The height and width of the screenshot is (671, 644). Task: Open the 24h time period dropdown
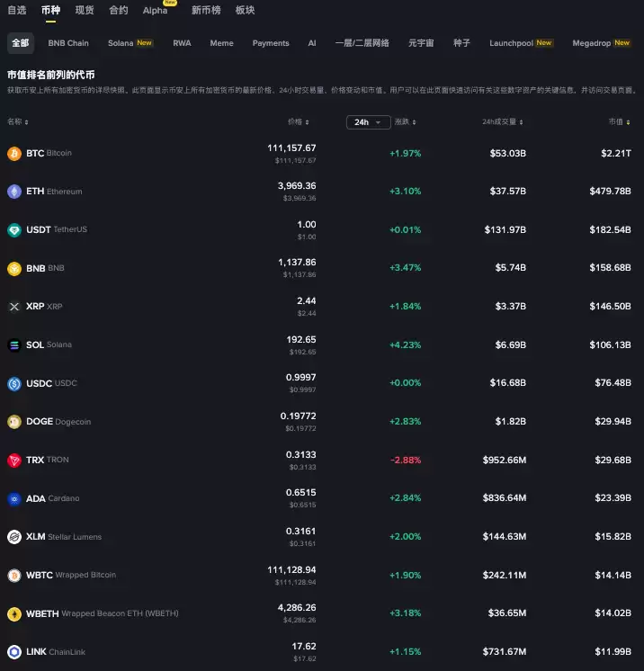368,122
